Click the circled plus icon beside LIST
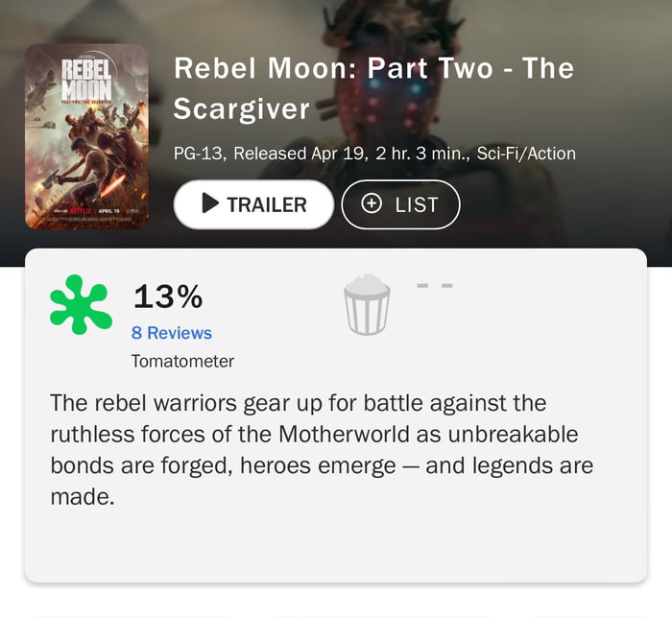 373,203
